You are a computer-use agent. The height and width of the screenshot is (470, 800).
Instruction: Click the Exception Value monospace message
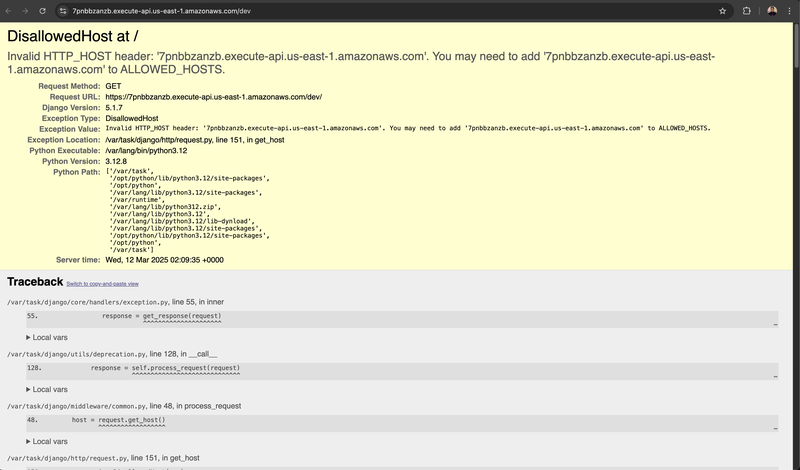pyautogui.click(x=408, y=128)
